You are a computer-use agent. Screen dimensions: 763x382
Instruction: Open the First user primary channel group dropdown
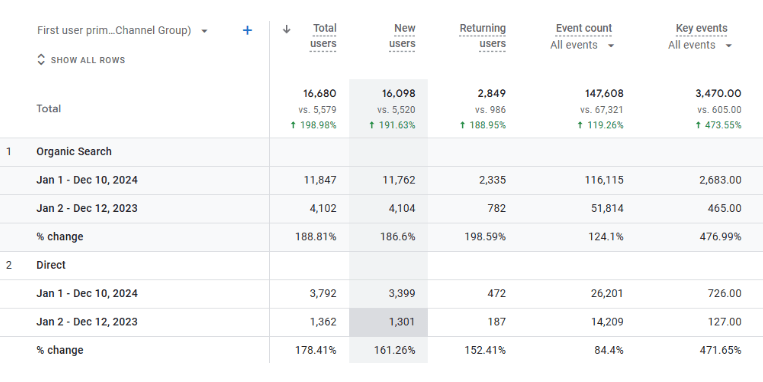click(123, 31)
